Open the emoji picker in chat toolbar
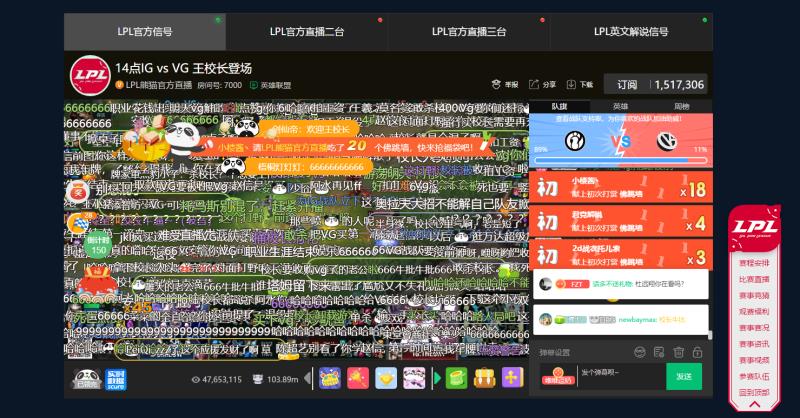800x418 pixels. 639,352
